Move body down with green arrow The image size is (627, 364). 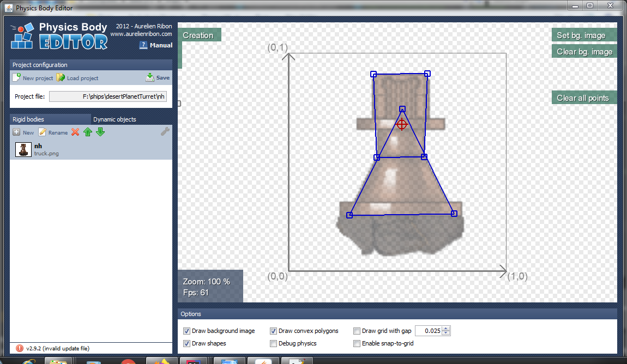click(100, 132)
